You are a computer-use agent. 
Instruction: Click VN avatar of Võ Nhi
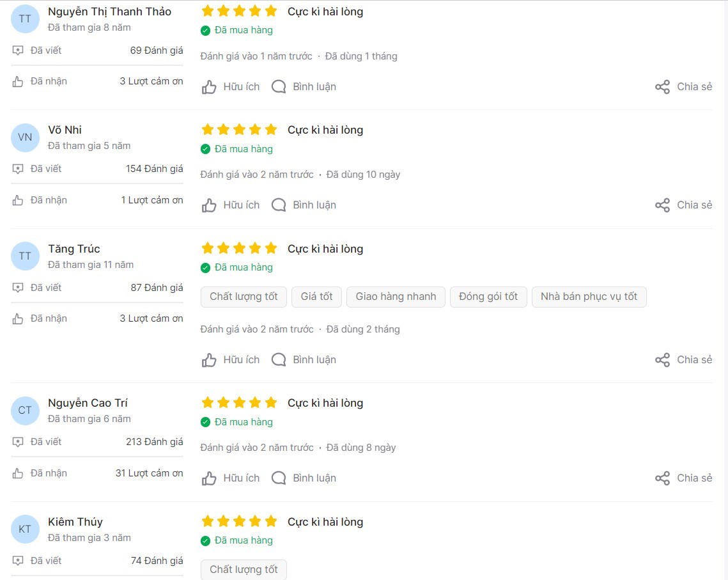tap(25, 137)
